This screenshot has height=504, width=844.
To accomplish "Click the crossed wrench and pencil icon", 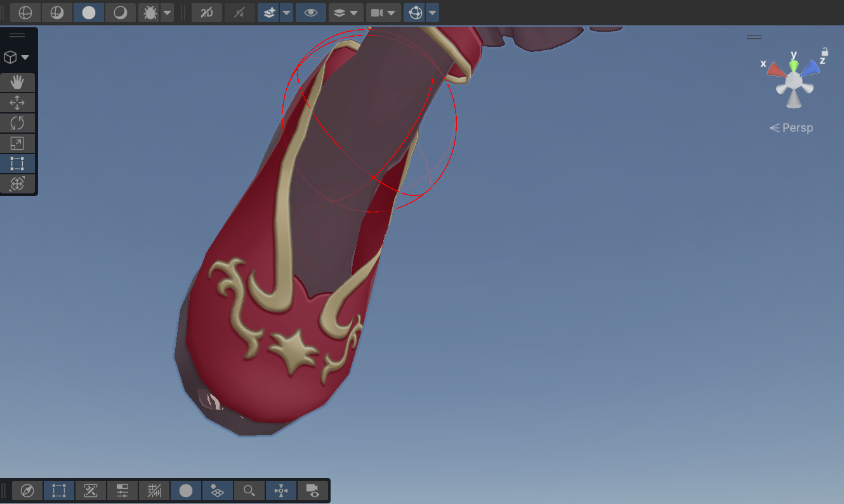I will click(91, 491).
